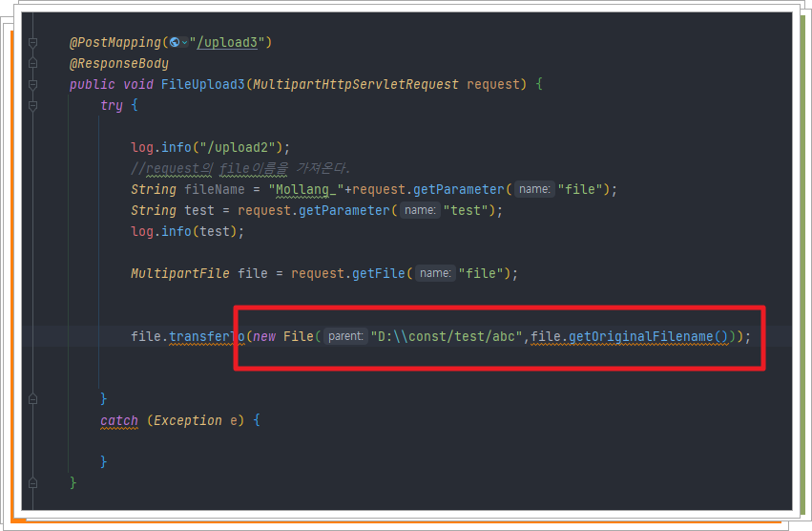Click the @ResponseBody annotation
812x531 pixels.
coord(119,63)
